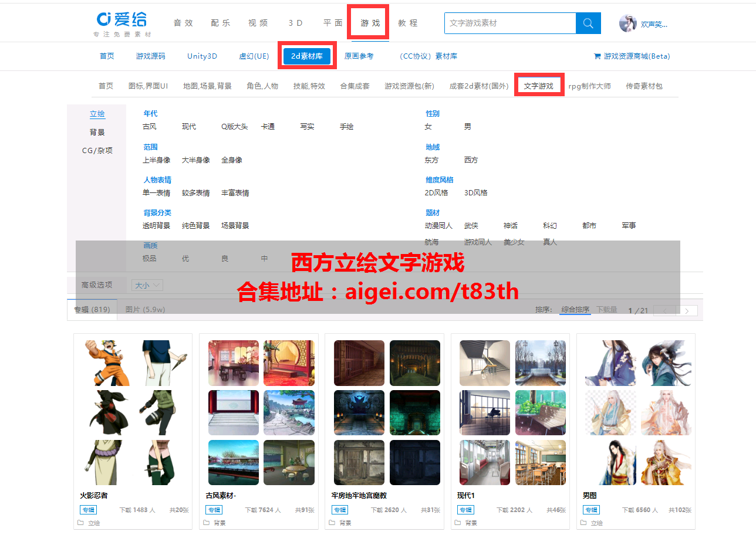Select the 文字游戏 sub-category
The image size is (756, 535).
(539, 86)
